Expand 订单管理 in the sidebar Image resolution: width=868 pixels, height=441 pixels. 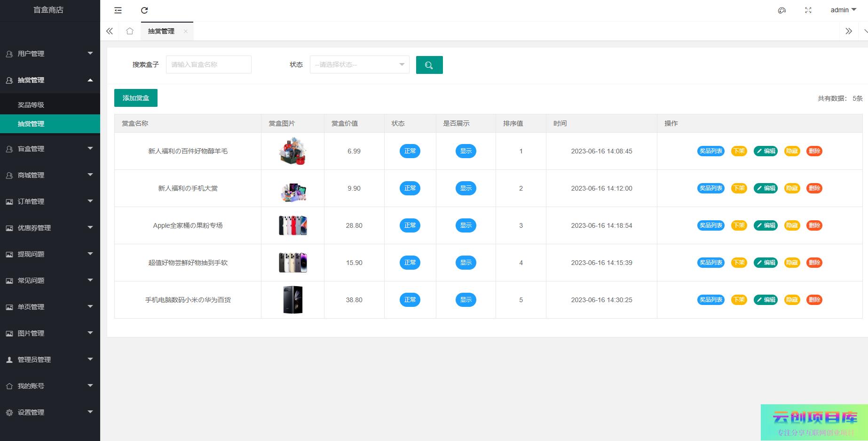pyautogui.click(x=50, y=201)
